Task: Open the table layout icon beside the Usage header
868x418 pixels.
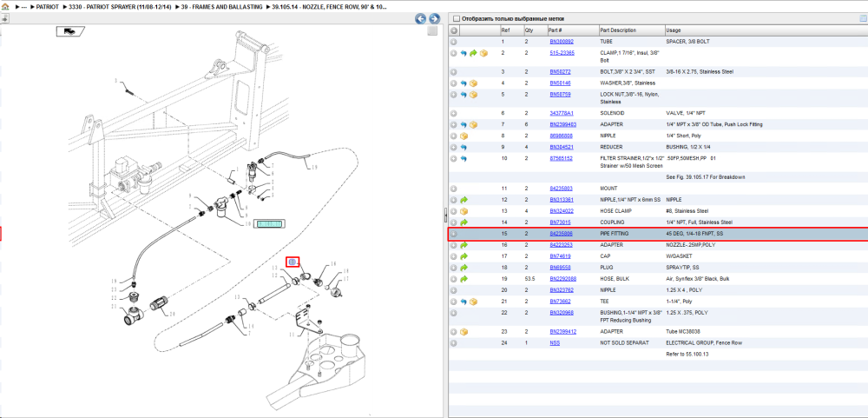Action: point(862,18)
